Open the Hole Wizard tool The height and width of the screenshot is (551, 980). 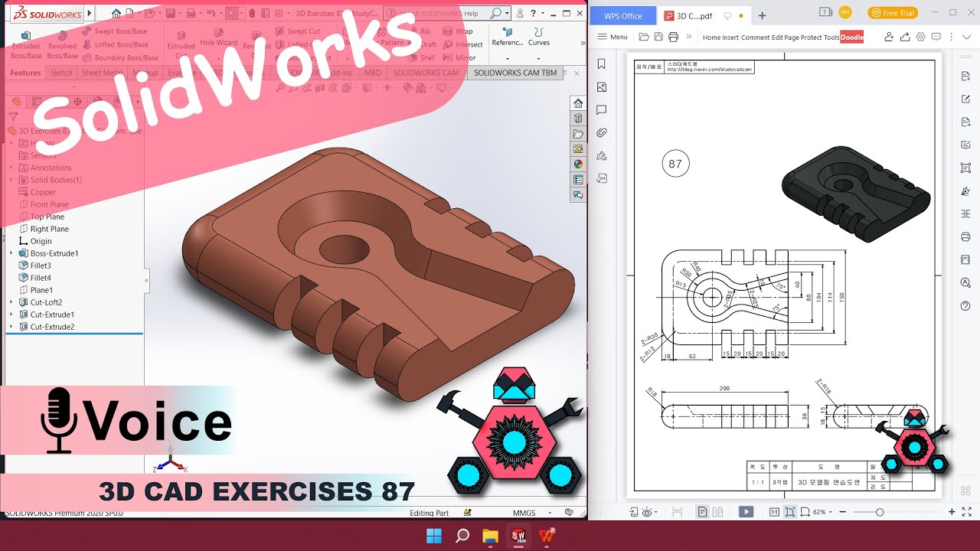(x=219, y=38)
